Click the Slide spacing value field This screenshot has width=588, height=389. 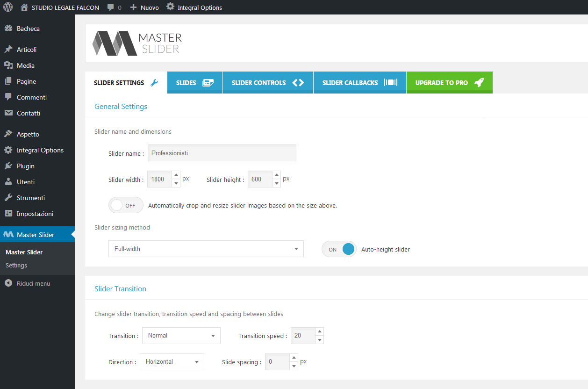(278, 362)
